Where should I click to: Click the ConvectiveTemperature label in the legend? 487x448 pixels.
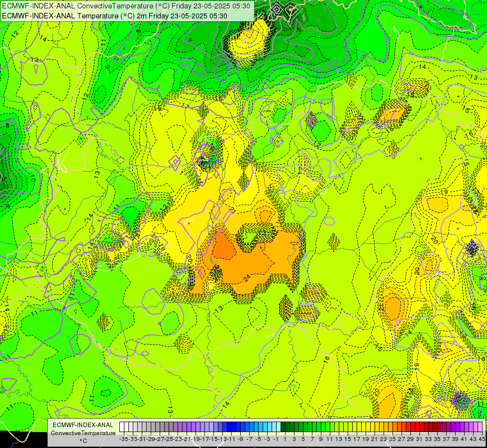83,433
